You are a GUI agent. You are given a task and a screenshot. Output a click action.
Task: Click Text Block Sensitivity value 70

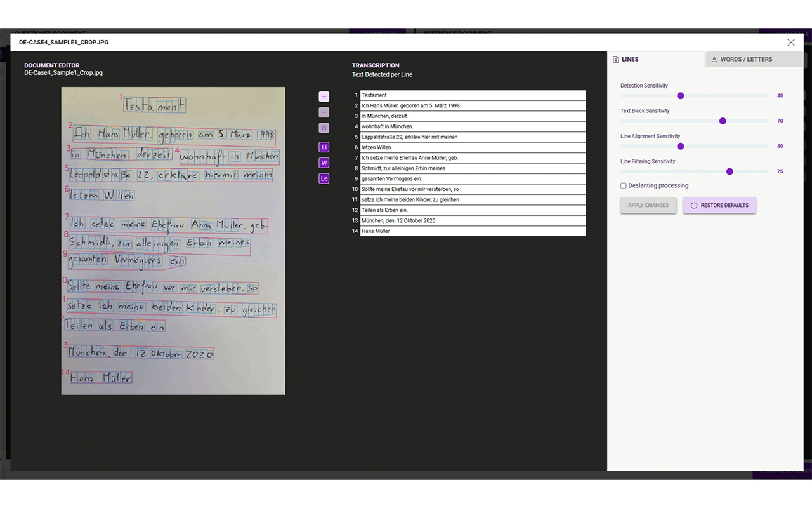click(780, 121)
